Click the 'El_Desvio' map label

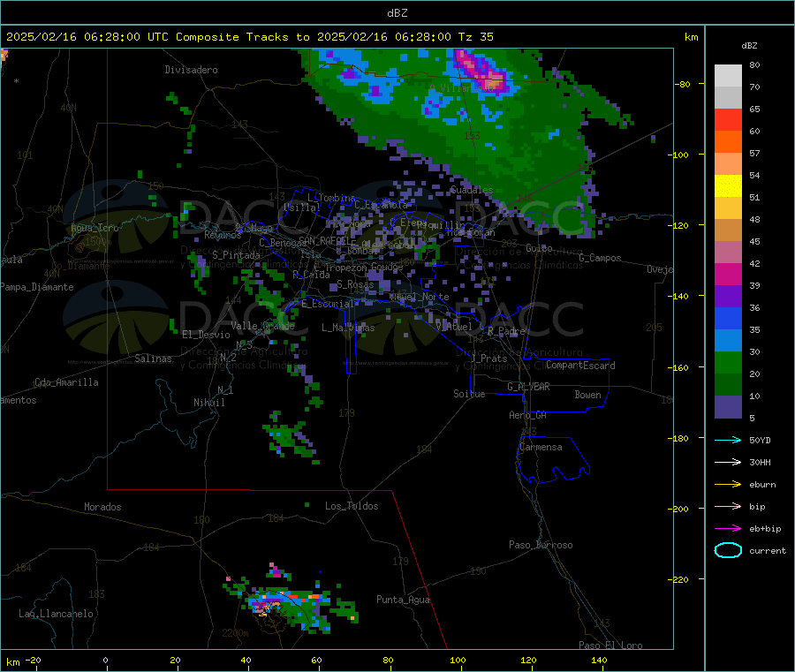coord(206,335)
